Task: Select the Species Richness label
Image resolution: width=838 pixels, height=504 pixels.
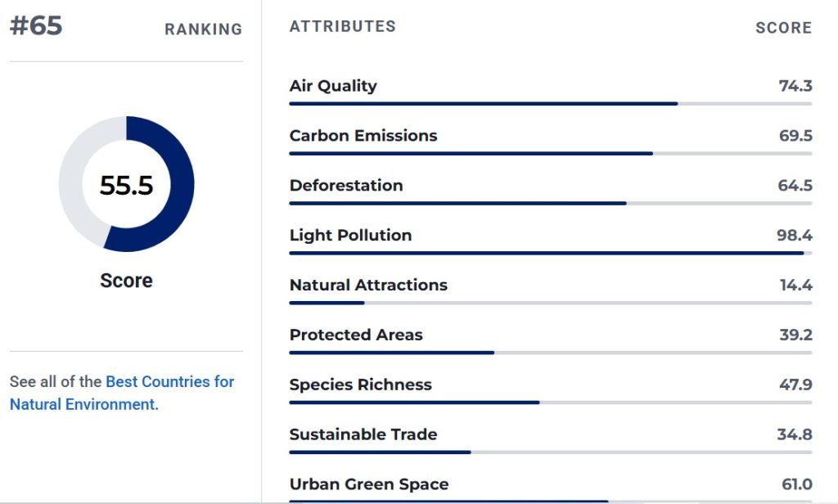Action: [x=360, y=385]
